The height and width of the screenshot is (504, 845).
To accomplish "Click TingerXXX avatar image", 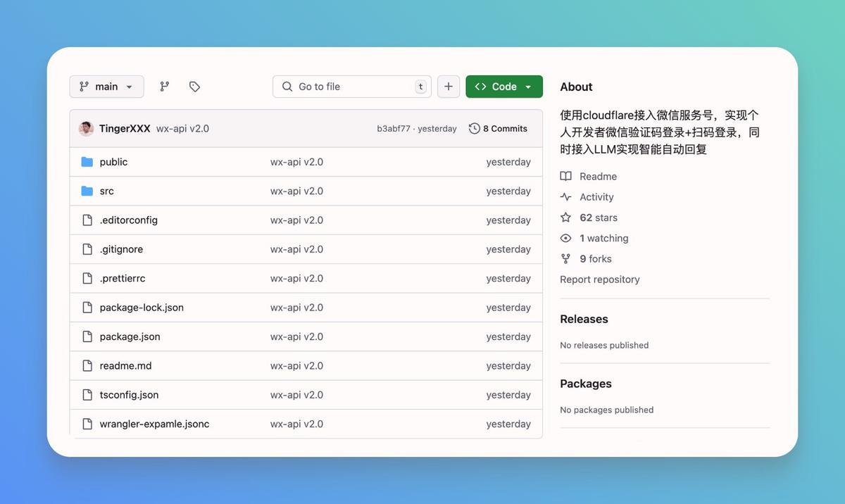I will [87, 129].
